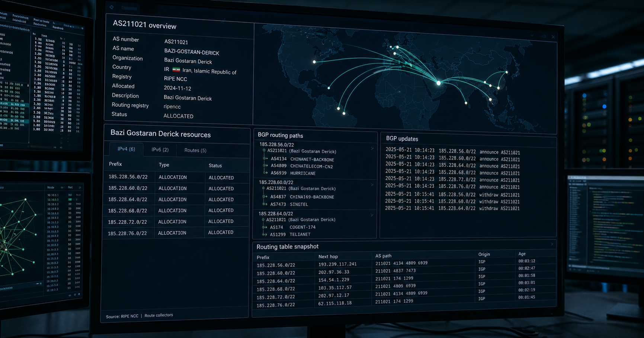644x338 pixels.
Task: Expand the 185.228.60.0/22 routing path chevron
Action: click(x=372, y=184)
